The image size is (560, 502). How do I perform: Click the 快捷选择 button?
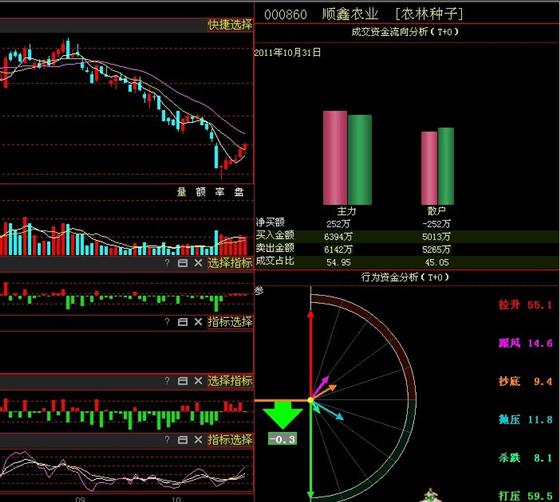230,25
